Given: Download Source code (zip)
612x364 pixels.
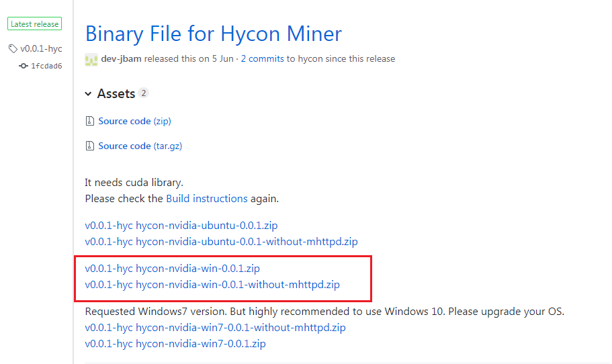Looking at the screenshot, I should (x=134, y=122).
